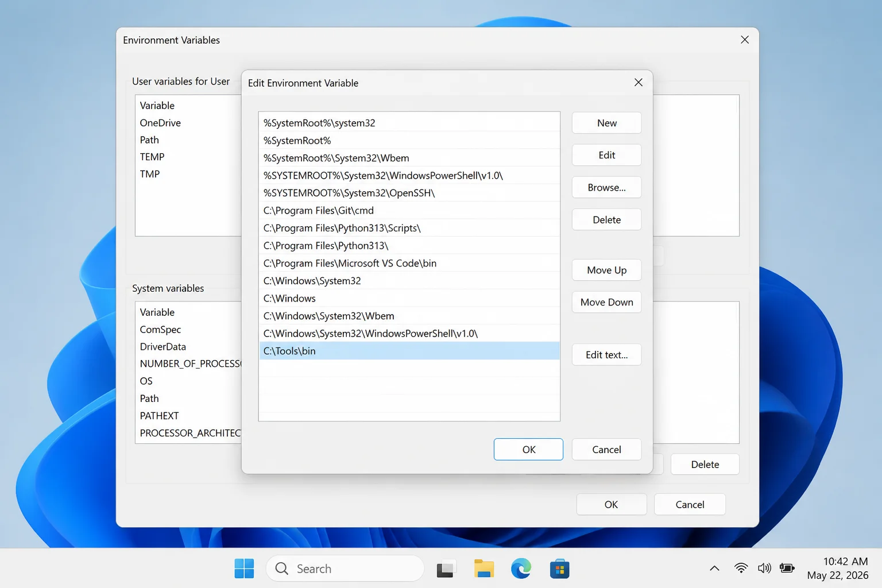The width and height of the screenshot is (882, 588).
Task: Select the highlighted C:\Tools\bin entry
Action: (x=409, y=351)
